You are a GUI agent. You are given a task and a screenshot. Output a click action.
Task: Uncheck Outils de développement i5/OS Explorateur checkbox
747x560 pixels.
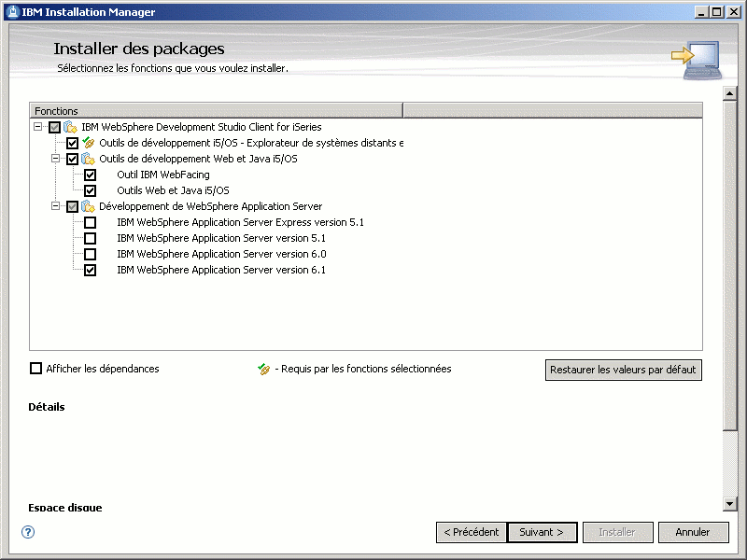[x=72, y=143]
